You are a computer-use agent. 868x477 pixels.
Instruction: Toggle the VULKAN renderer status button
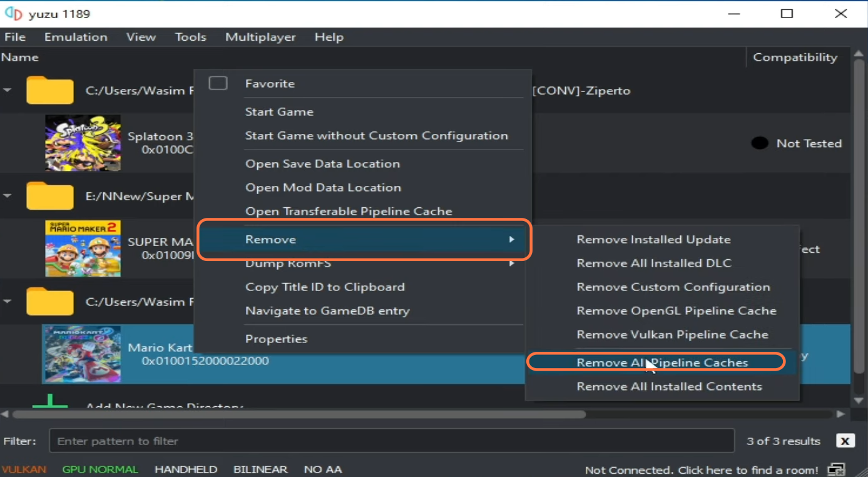(x=24, y=469)
